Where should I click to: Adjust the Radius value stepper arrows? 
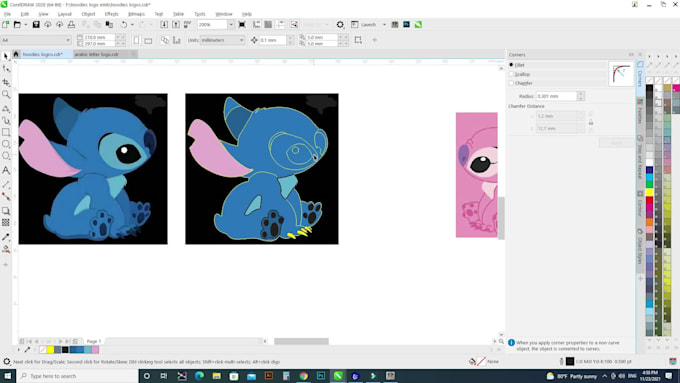point(581,96)
